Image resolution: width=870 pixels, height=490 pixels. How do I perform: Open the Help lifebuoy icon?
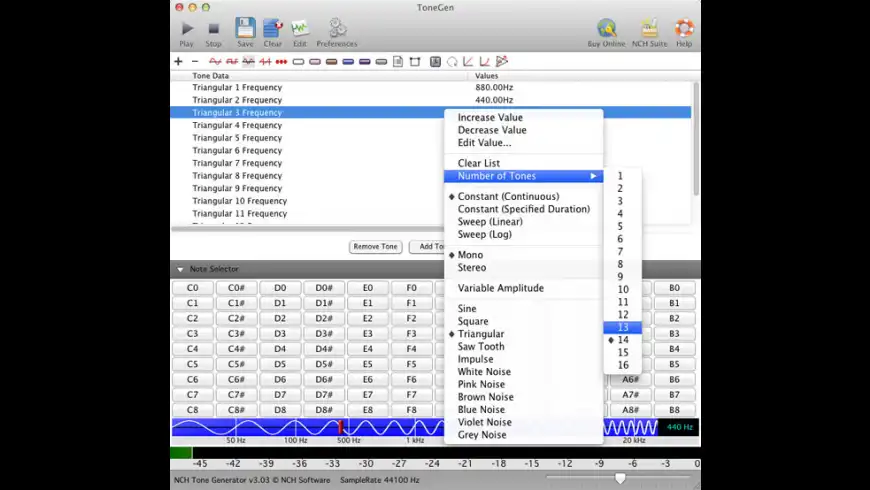tap(684, 29)
